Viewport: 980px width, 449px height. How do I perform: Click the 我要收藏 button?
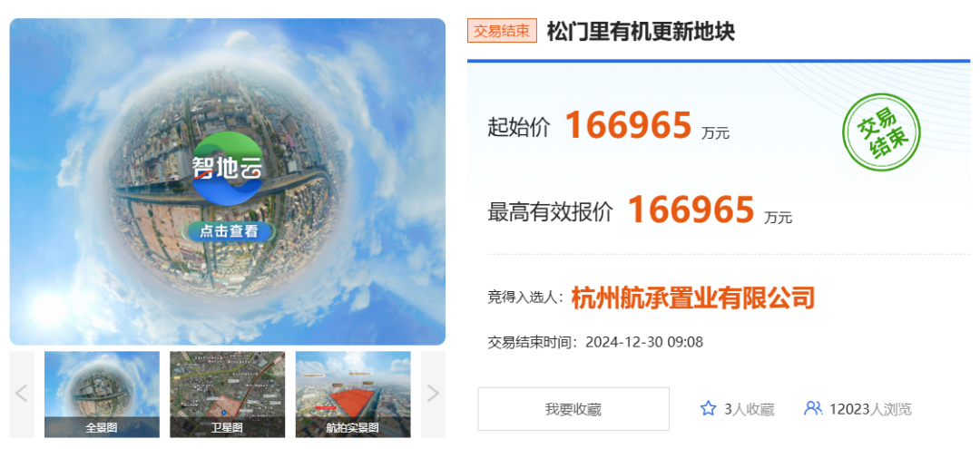tap(573, 409)
